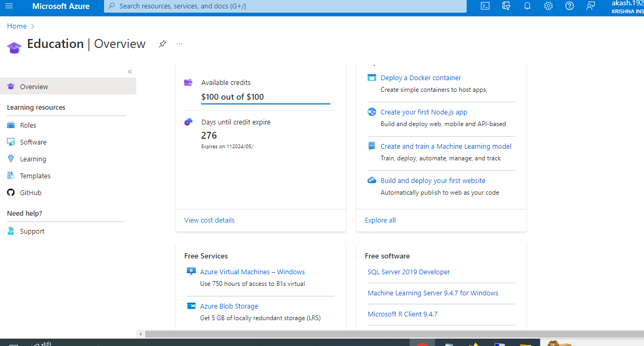Screen dimensions: 644x346
Task: Click the Azure Virtual Machines icon
Action: pos(191,272)
